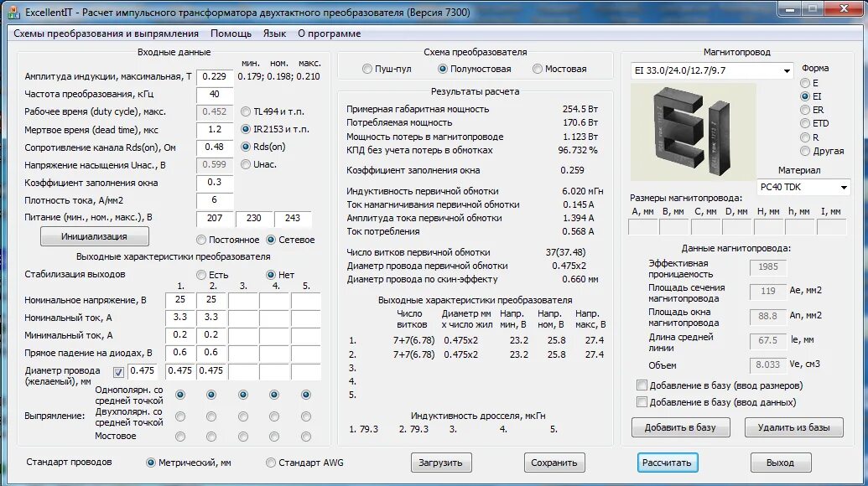The image size is (868, 486).
Task: Set output stabilization to Нет
Action: 280,275
